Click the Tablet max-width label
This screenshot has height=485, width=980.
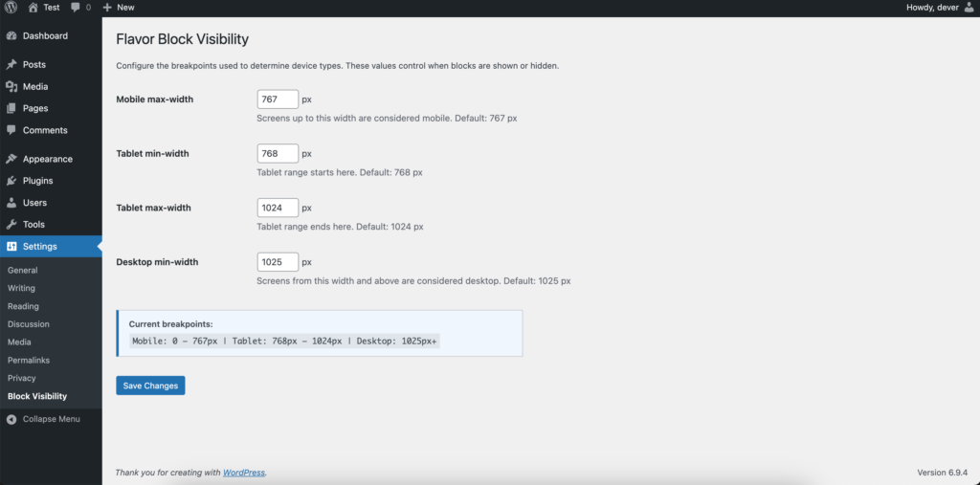[154, 209]
